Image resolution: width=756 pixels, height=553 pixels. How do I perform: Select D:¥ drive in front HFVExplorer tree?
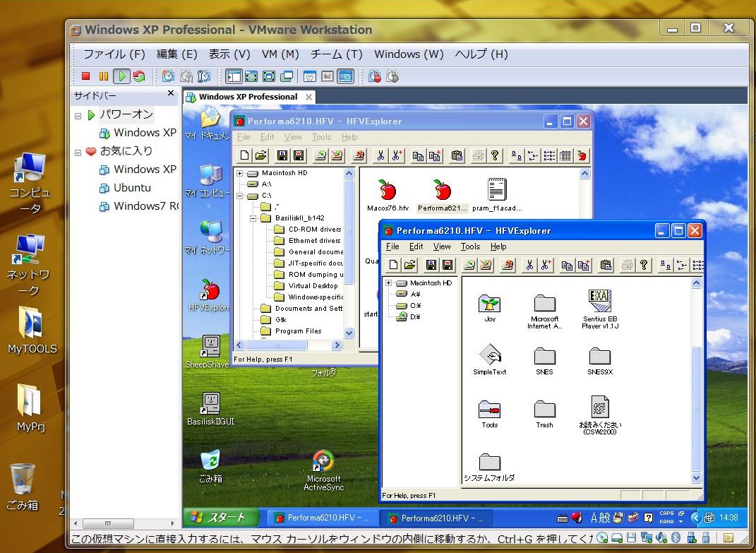(x=409, y=317)
